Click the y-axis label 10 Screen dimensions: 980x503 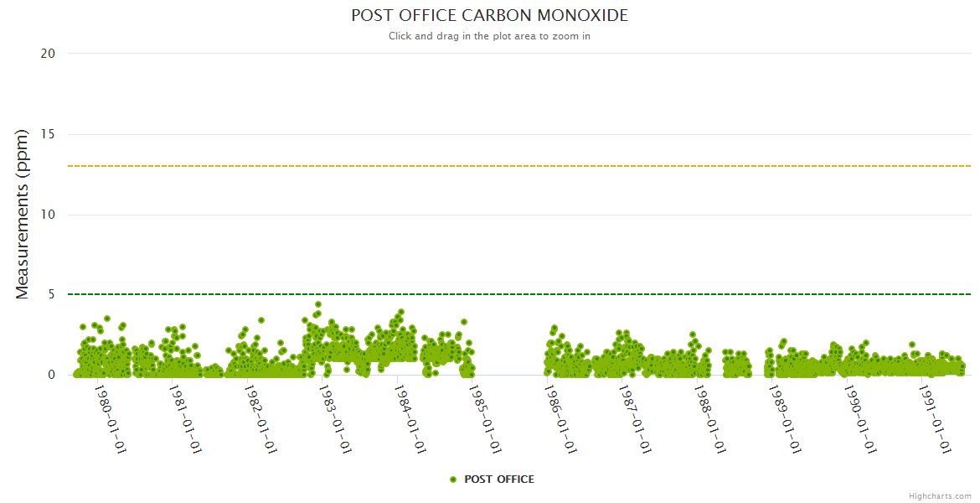[48, 215]
